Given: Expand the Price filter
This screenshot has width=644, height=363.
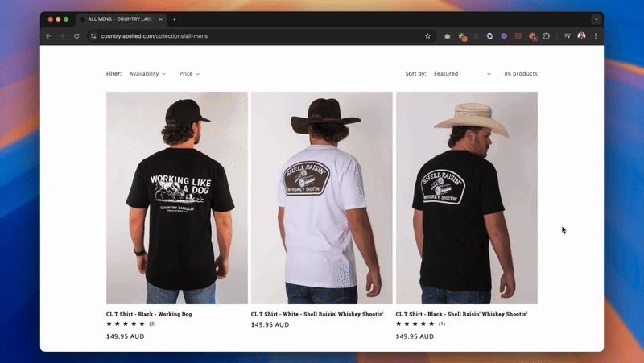Looking at the screenshot, I should click(x=189, y=74).
